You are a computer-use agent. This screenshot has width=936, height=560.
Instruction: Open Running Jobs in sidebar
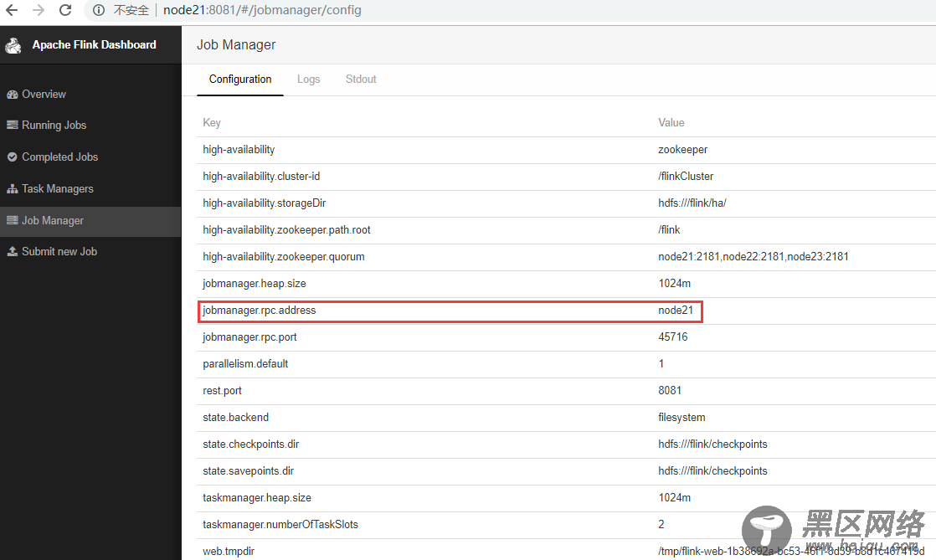point(54,125)
